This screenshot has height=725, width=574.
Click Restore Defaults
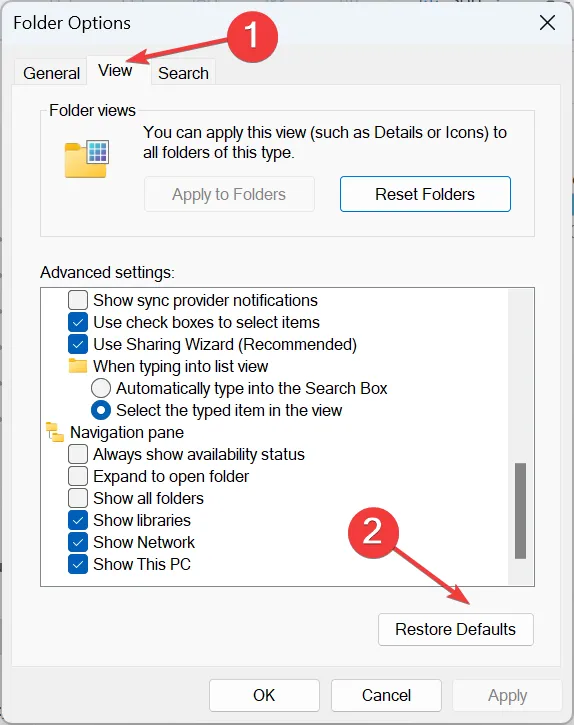coord(456,629)
